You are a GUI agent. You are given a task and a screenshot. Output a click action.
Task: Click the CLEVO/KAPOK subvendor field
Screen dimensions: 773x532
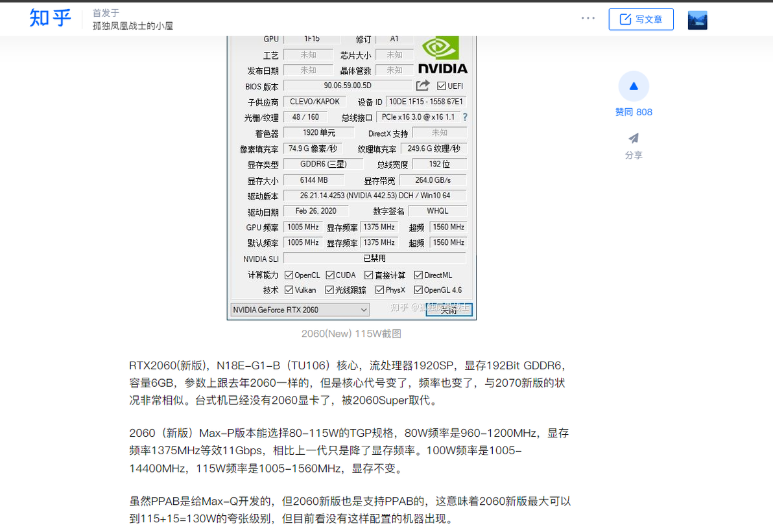[315, 102]
